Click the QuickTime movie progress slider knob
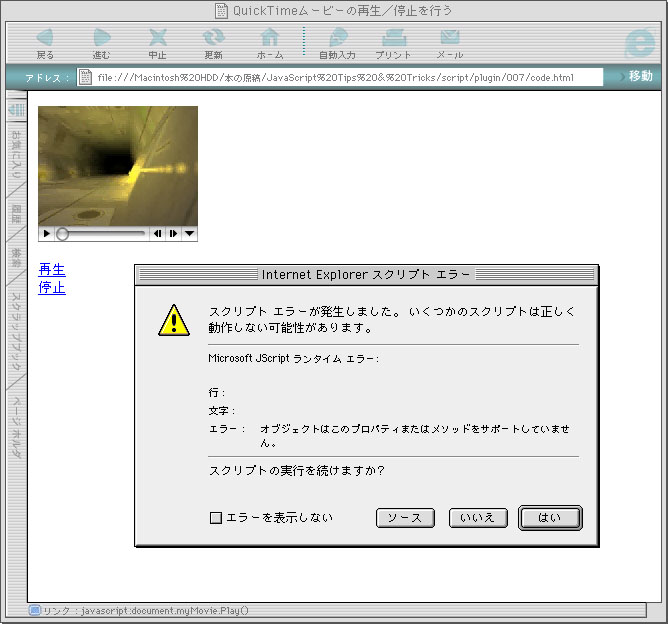The image size is (668, 624). pos(63,234)
